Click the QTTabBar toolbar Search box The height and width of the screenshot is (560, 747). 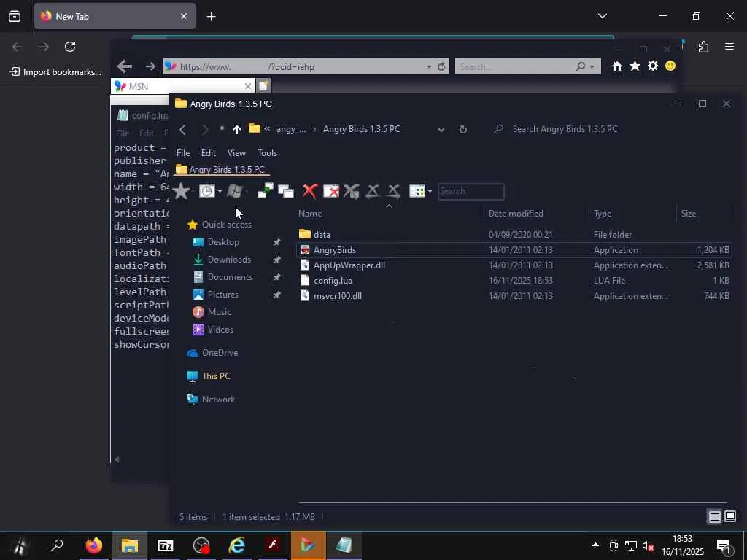(x=471, y=192)
